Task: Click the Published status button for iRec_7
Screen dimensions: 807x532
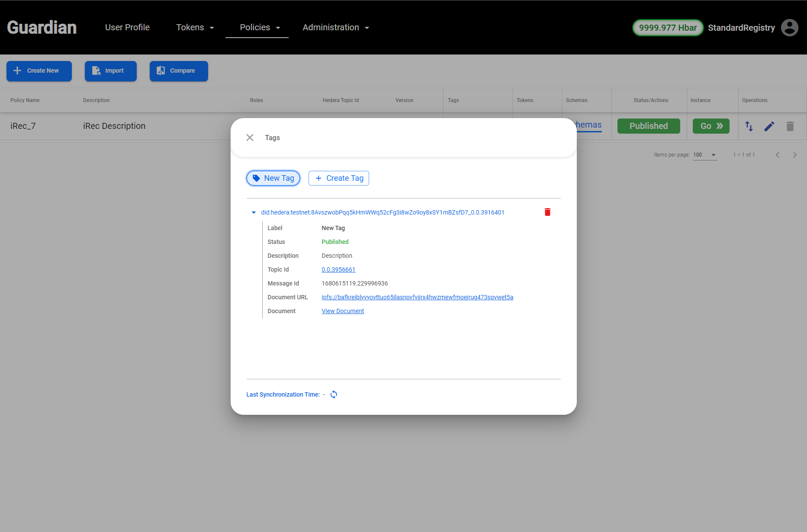Action: tap(649, 126)
